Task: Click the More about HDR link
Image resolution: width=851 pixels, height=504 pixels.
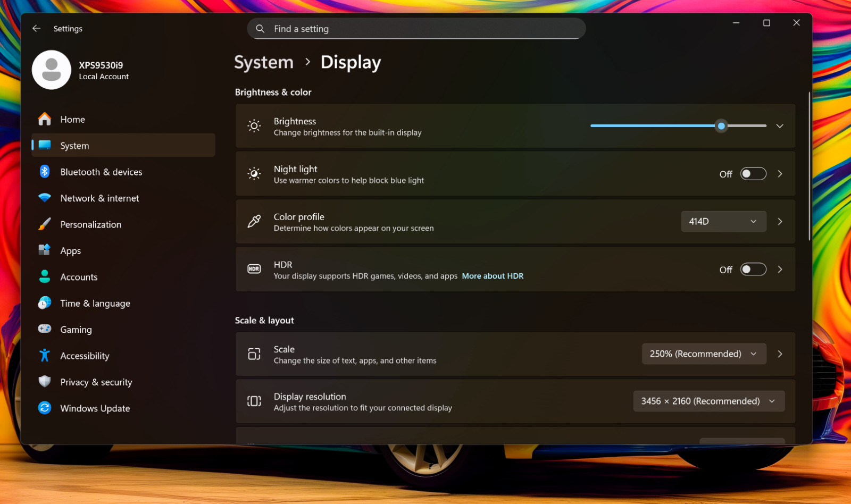Action: tap(493, 276)
